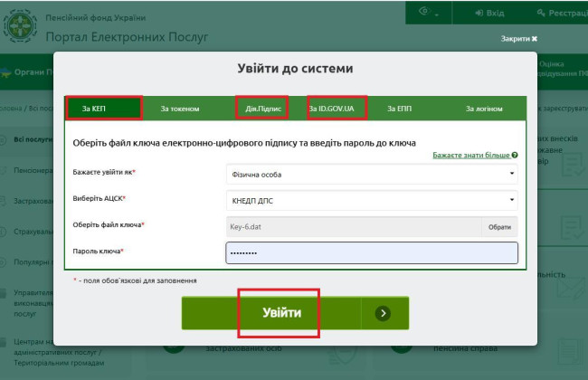Screen dimensions: 588x380
Task: Select the За ID.GOV.UA tab
Action: tap(331, 109)
